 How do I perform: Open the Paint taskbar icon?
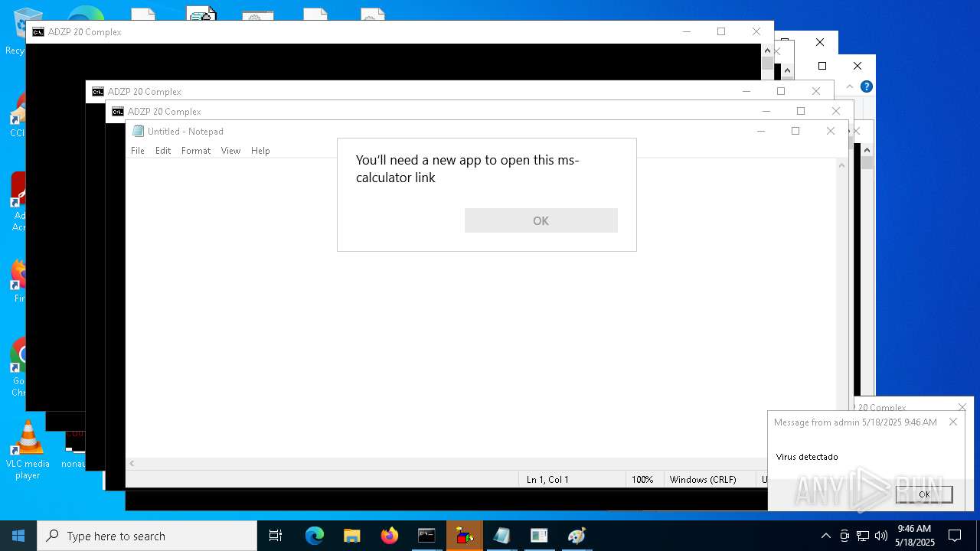tap(577, 536)
